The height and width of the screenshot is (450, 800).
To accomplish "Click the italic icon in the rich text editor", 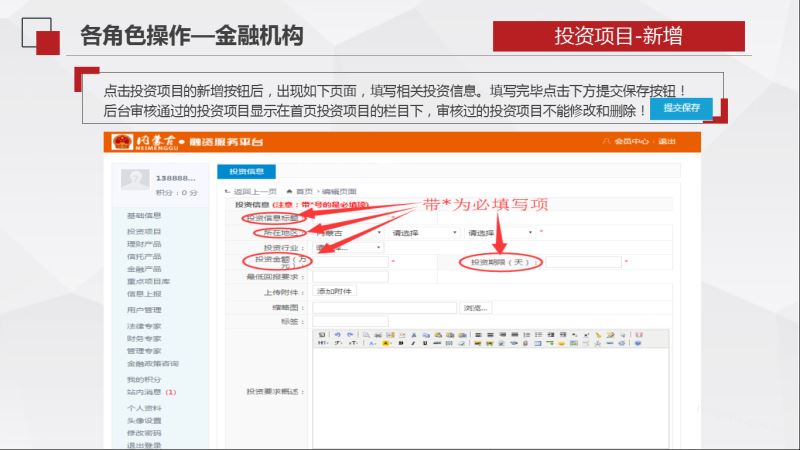I will pyautogui.click(x=411, y=343).
